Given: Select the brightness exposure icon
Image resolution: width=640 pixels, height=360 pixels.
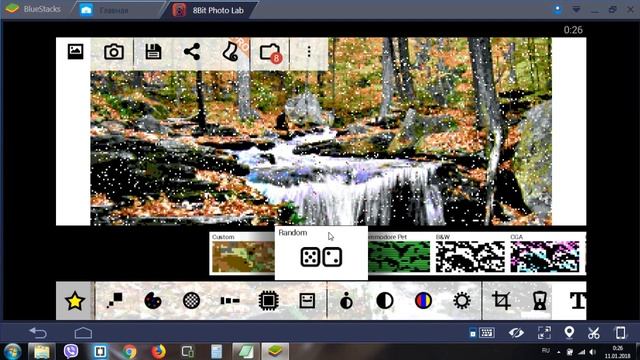Looking at the screenshot, I should 346,301.
